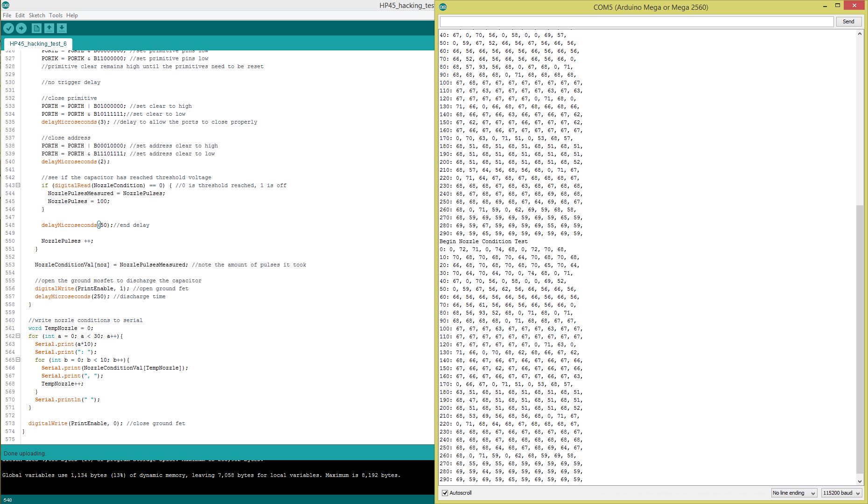868x504 pixels.
Task: Click the serial monitor vertical scrollbar thumb
Action: tap(860, 339)
